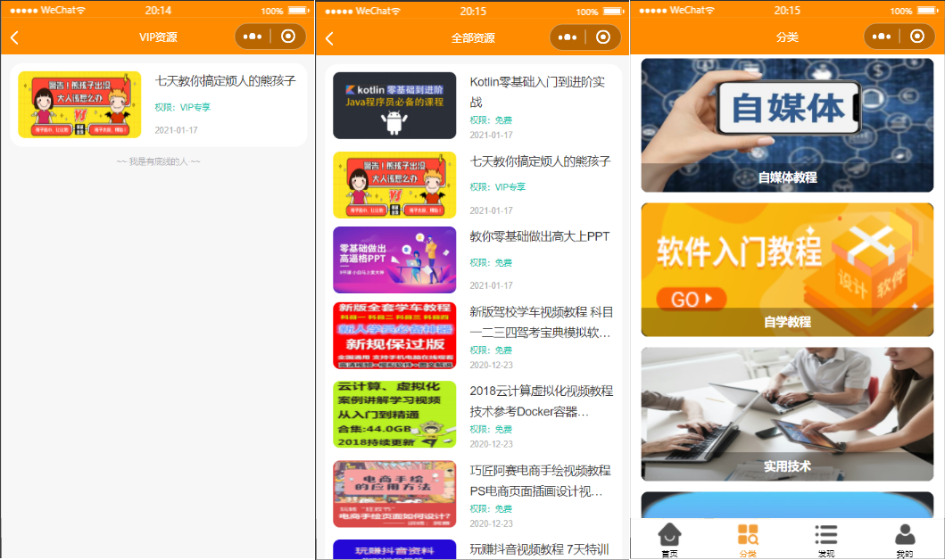Click the '全部资源' page title

(473, 38)
